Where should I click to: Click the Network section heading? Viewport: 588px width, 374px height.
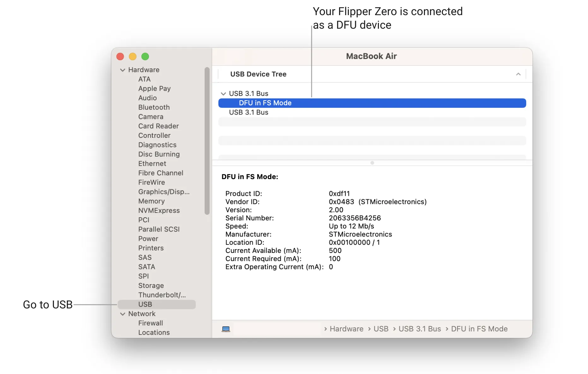point(142,314)
